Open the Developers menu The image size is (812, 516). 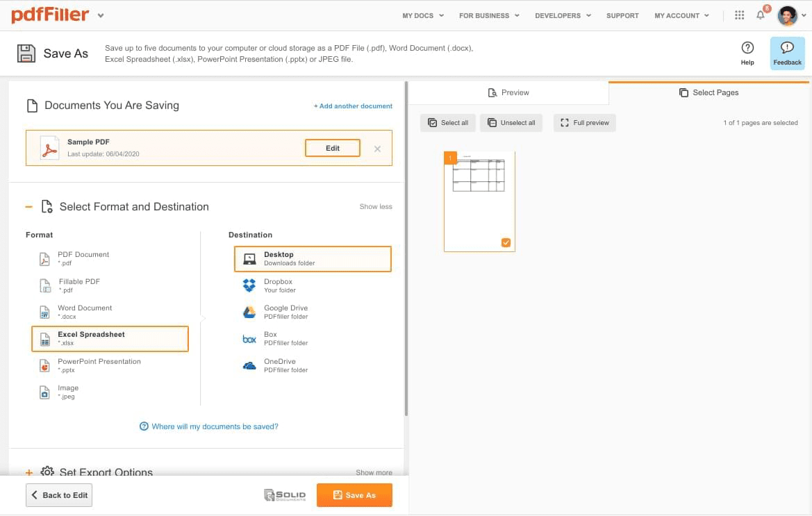tap(563, 15)
